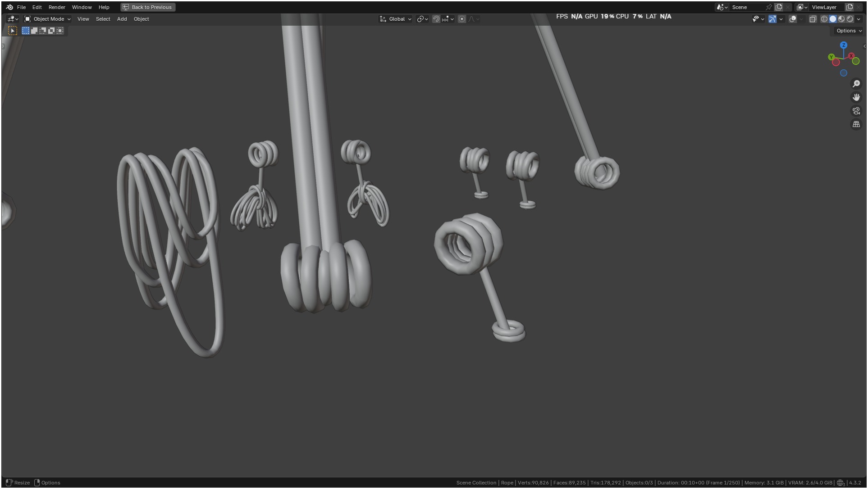This screenshot has height=489, width=868.
Task: Click the Options status bar entry
Action: [x=47, y=483]
